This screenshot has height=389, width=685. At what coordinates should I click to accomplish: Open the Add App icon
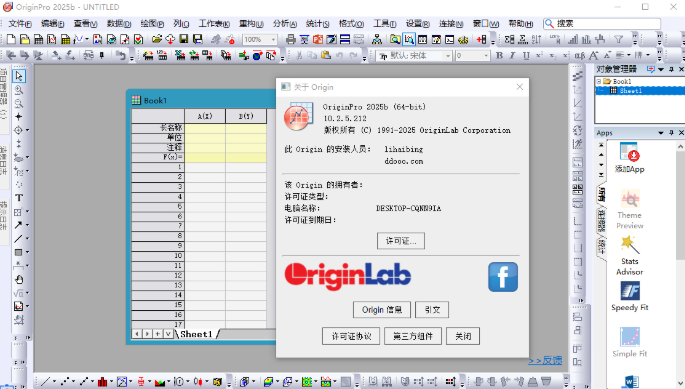[630, 157]
